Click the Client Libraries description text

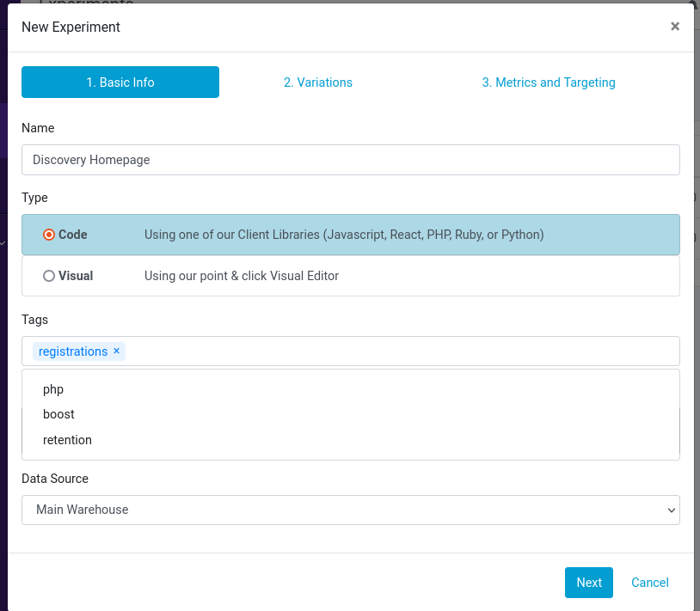tap(344, 235)
